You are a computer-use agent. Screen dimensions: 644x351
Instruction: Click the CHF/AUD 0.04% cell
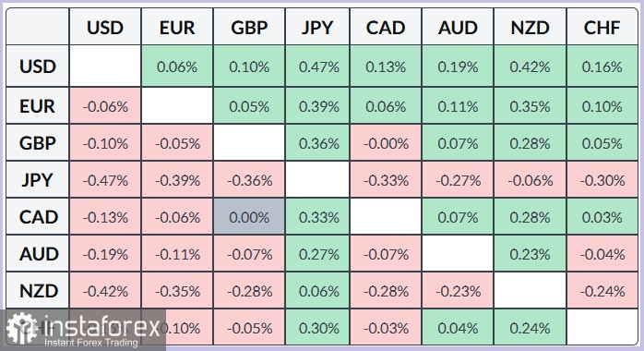coord(458,328)
